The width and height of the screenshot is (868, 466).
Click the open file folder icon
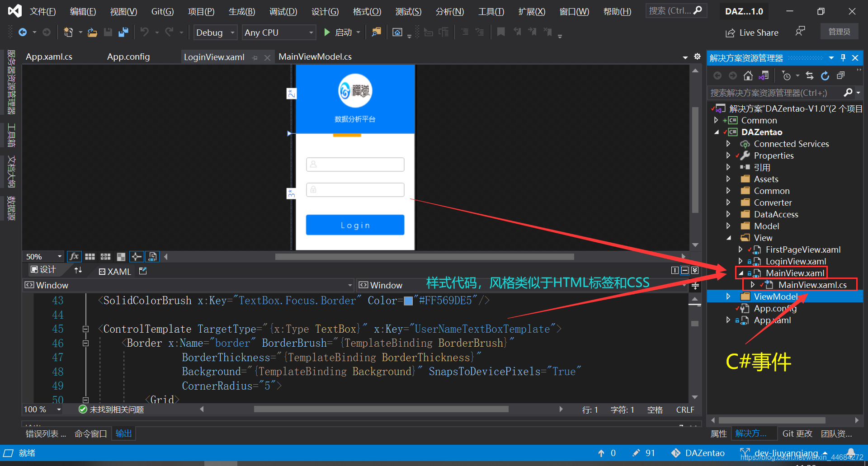(x=92, y=33)
